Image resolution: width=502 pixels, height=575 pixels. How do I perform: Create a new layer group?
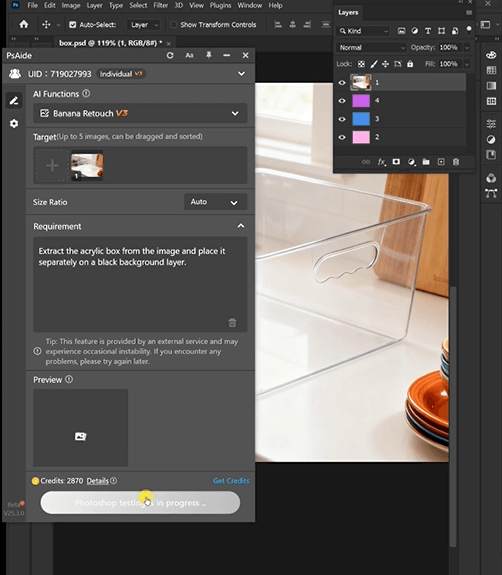point(426,162)
